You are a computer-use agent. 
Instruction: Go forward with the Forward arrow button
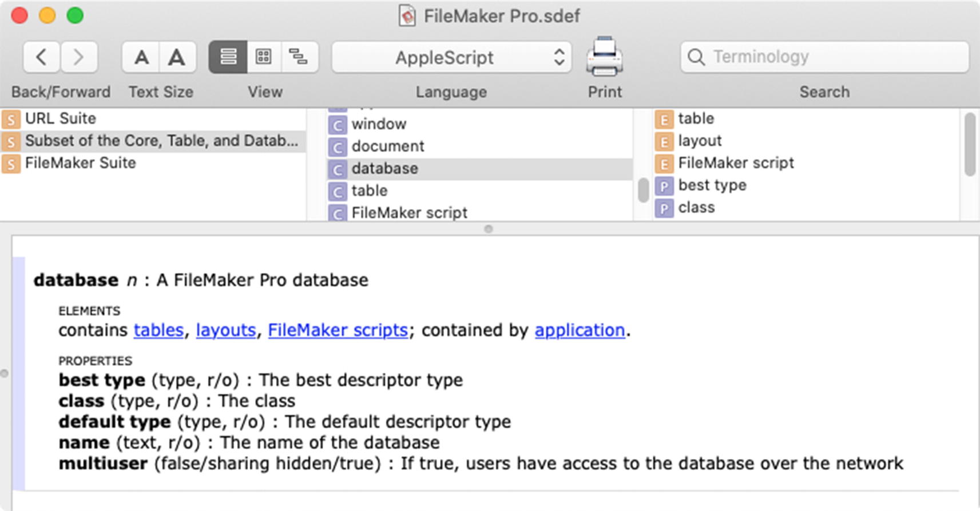click(x=78, y=57)
